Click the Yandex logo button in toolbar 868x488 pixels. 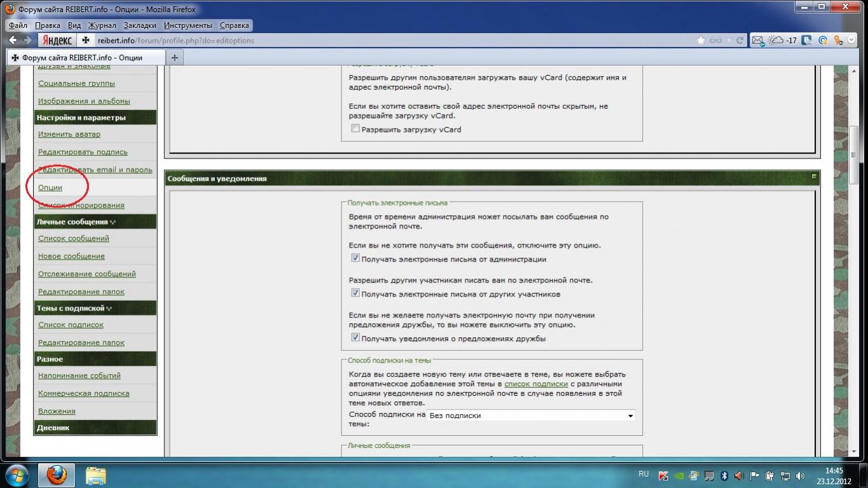57,40
